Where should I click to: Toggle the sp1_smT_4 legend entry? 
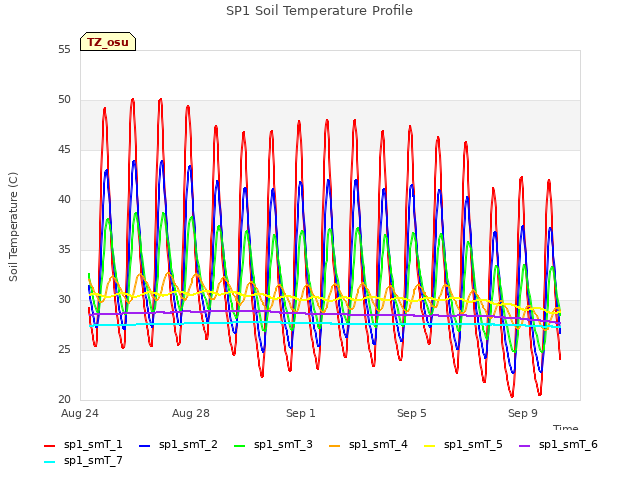coord(368,444)
